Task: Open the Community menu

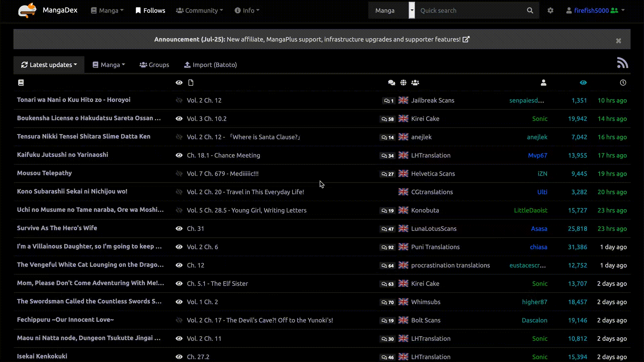Action: [x=199, y=10]
